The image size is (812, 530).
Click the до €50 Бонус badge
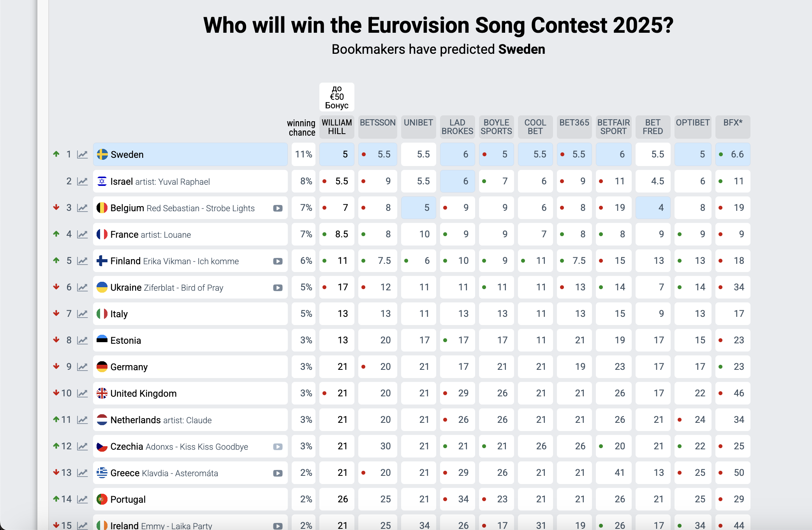coord(336,97)
